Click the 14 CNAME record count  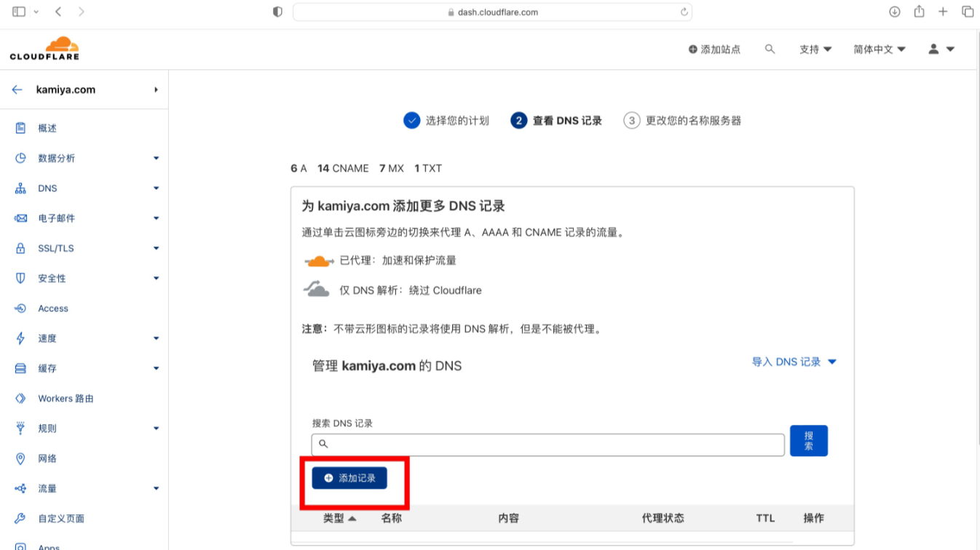(x=343, y=168)
